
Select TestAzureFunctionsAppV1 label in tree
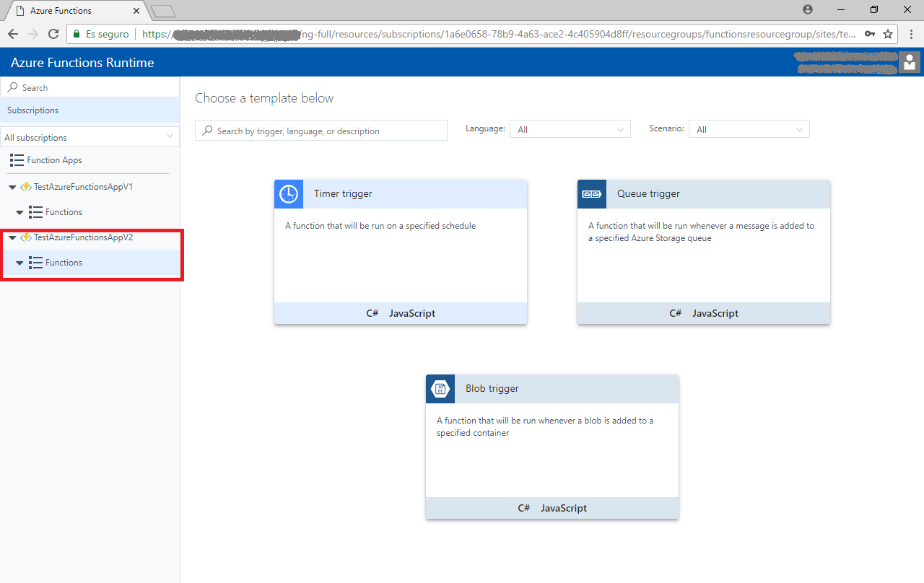pos(83,187)
